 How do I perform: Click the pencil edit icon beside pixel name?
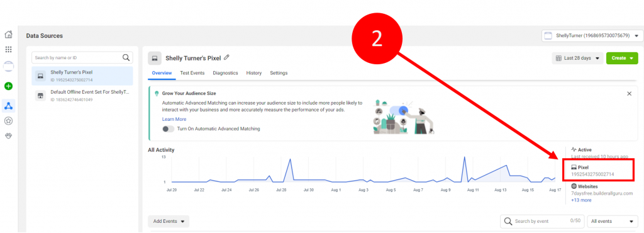click(226, 57)
